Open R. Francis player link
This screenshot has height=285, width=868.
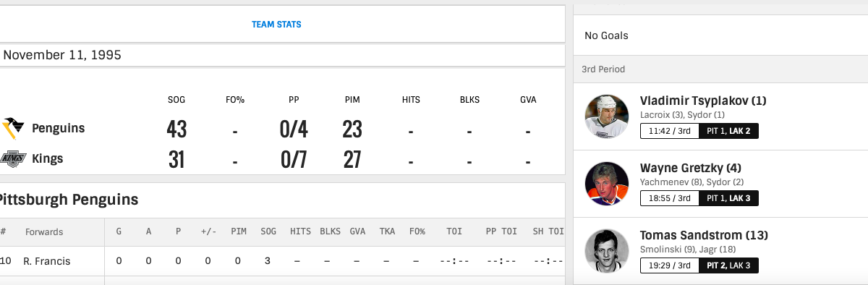pos(47,261)
